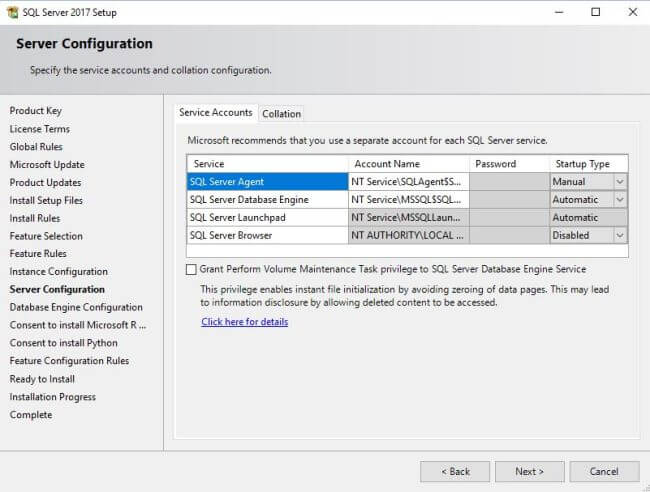
Task: Close the SQL Server 2017 Setup window
Action: tap(633, 12)
